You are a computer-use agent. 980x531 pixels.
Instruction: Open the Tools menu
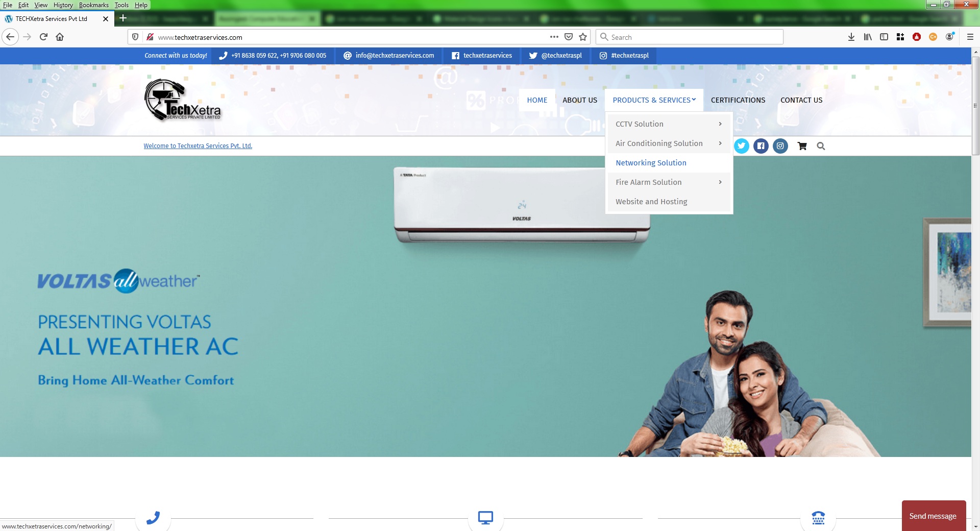coord(121,5)
